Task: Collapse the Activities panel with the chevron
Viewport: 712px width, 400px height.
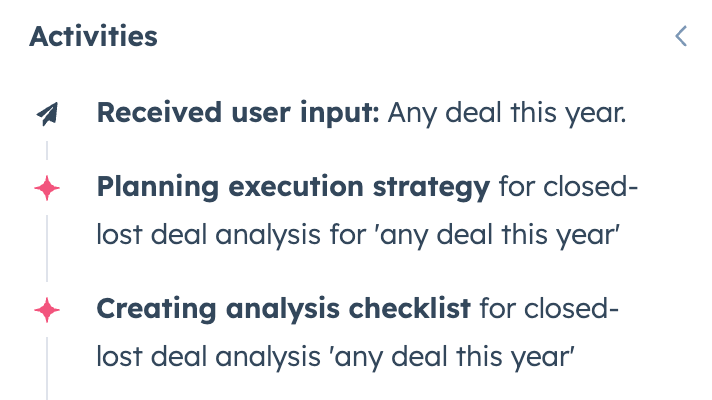Action: coord(681,37)
